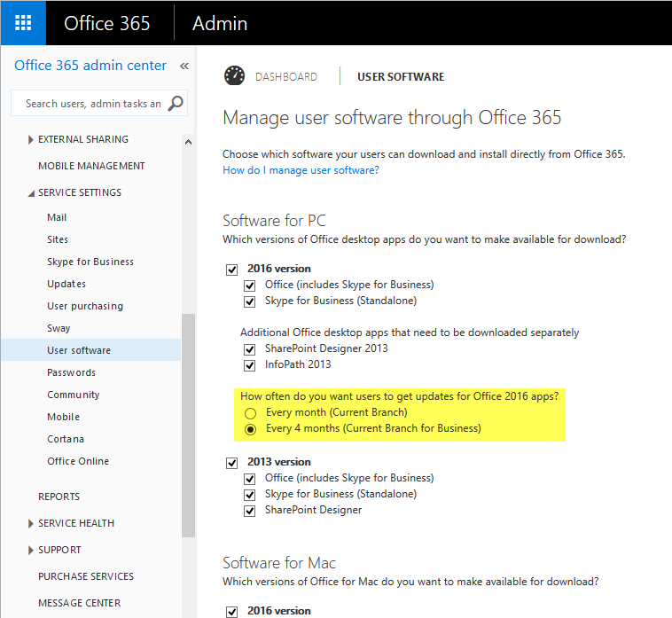Open the Sway settings page
The width and height of the screenshot is (672, 618).
(x=59, y=328)
